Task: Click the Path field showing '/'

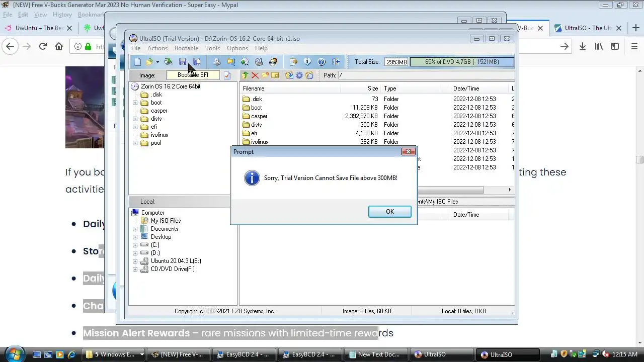Action: [426, 75]
